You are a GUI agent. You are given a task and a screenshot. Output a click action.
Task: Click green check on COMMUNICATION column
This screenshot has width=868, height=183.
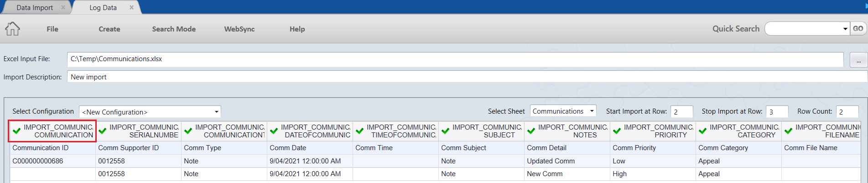point(17,131)
